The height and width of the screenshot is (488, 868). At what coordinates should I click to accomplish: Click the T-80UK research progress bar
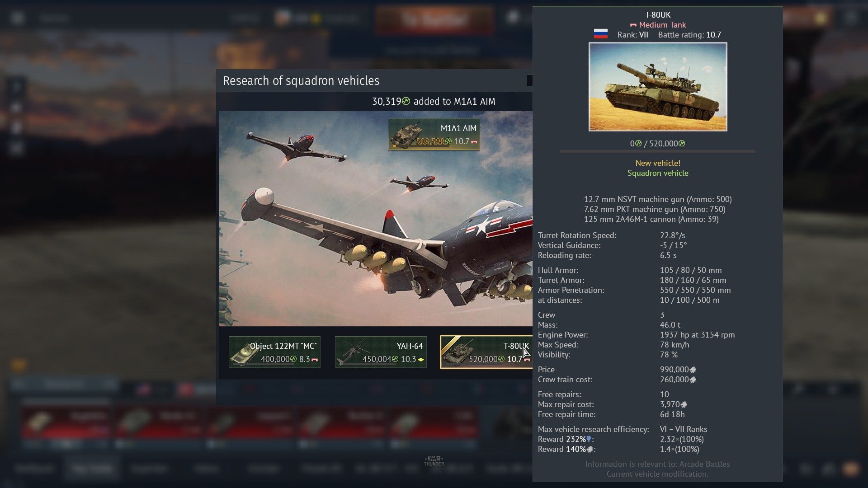click(658, 151)
